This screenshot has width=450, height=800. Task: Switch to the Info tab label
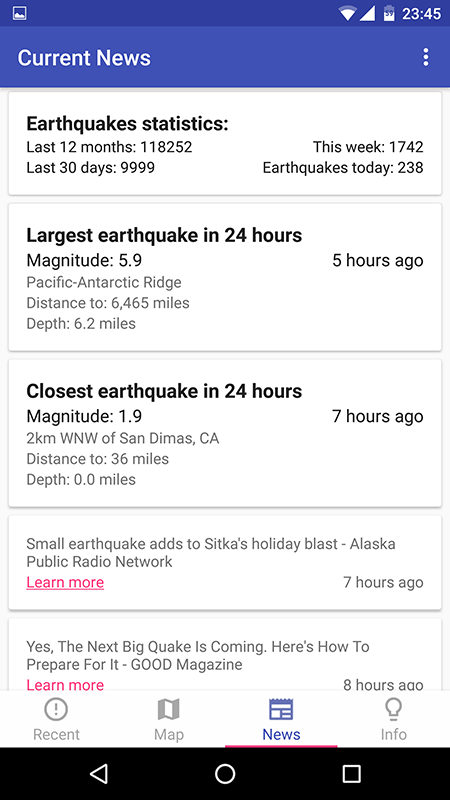pos(393,734)
